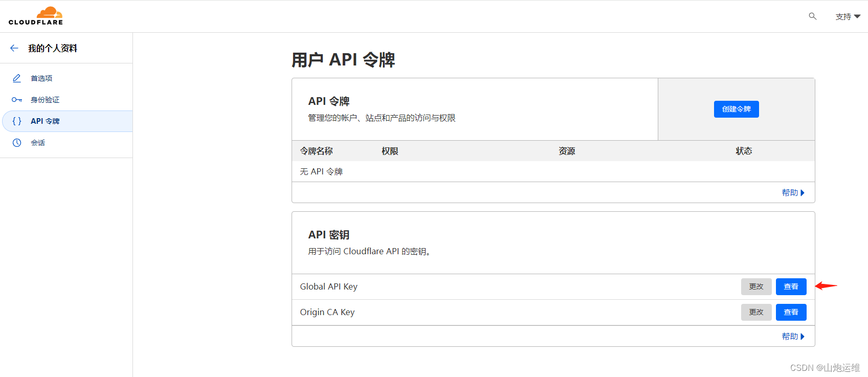
Task: Click the 管理您的帐户、站点和产品的访问与权限 description
Action: pyautogui.click(x=382, y=118)
